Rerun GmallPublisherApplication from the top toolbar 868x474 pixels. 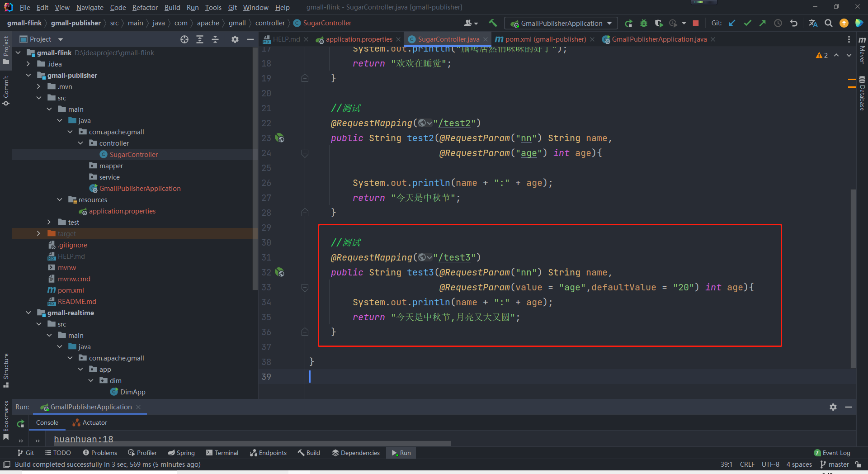[628, 23]
